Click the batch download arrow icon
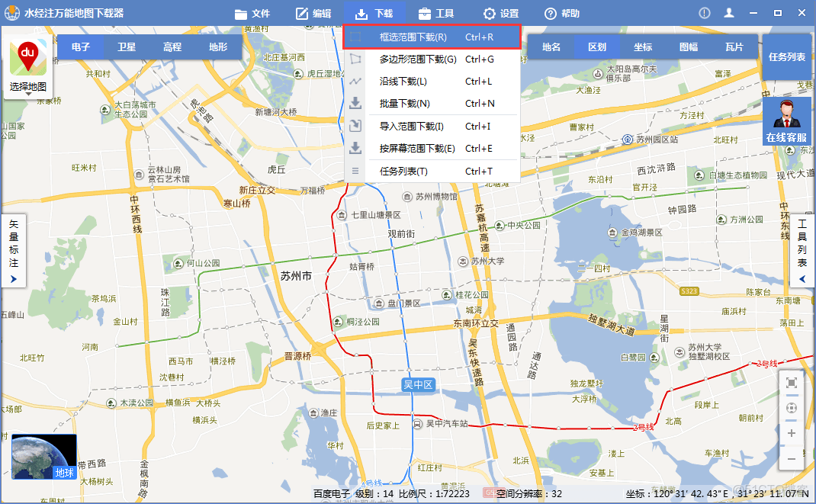 tap(355, 102)
